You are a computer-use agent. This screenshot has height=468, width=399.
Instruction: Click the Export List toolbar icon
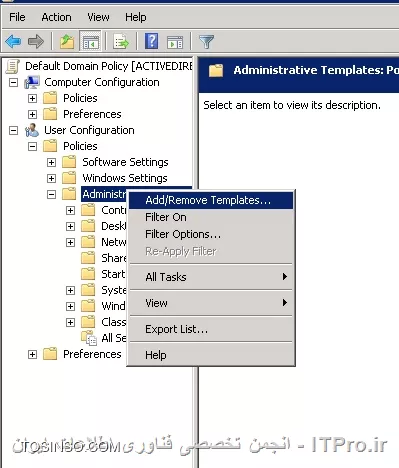(121, 42)
